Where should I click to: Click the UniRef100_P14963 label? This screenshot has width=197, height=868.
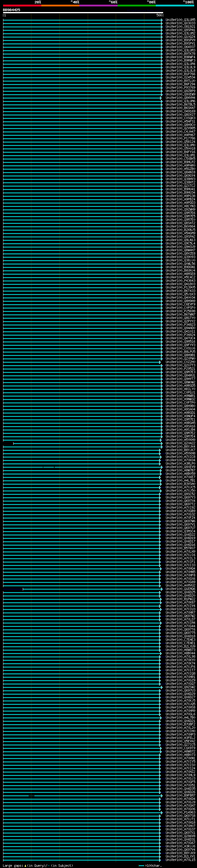pyautogui.click(x=180, y=812)
